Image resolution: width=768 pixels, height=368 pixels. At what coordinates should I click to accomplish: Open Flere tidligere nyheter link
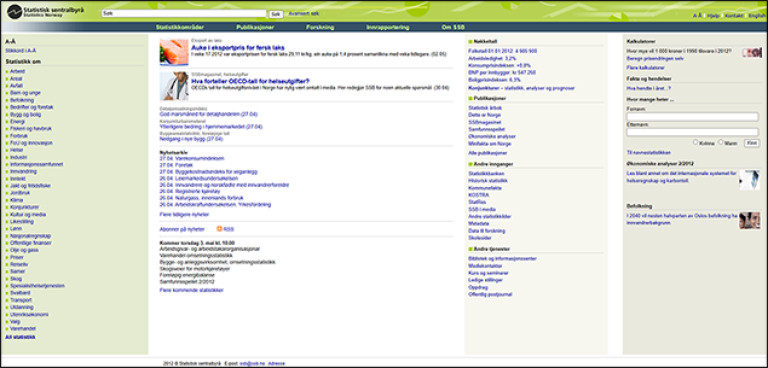[184, 215]
